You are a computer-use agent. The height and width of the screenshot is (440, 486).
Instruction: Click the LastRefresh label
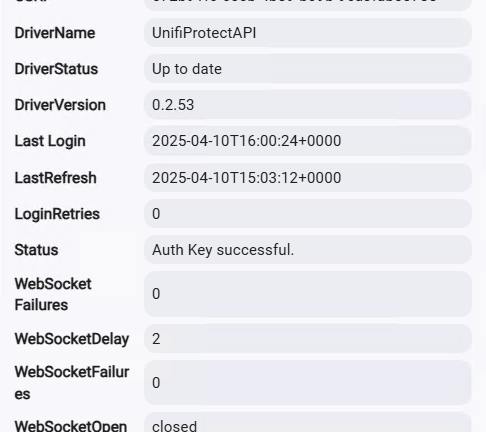coord(56,178)
